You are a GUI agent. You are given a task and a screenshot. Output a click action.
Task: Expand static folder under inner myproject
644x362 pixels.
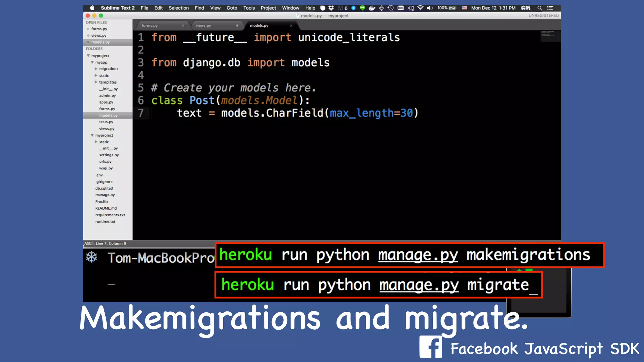pos(96,142)
